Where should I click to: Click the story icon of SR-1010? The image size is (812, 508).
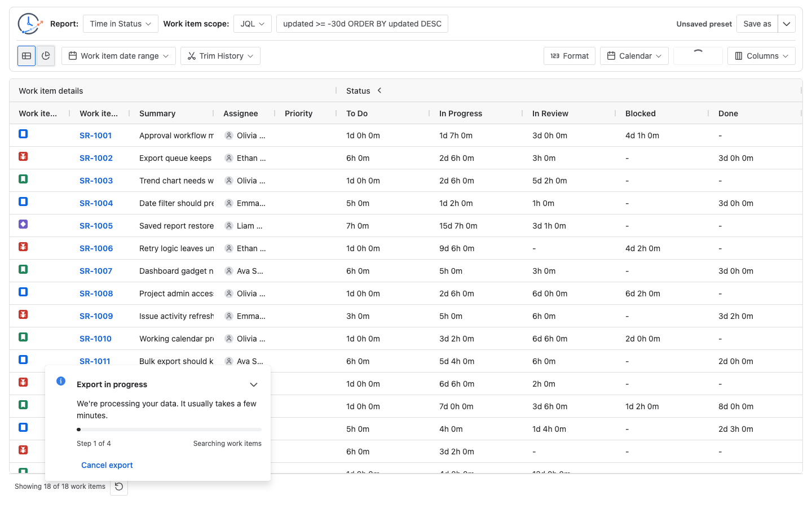point(23,337)
